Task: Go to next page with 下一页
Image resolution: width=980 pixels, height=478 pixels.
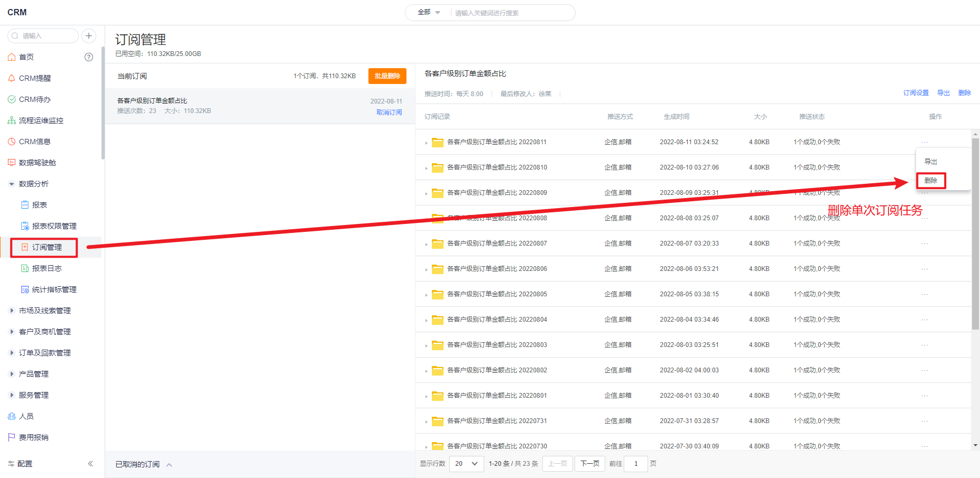Action: pos(590,464)
